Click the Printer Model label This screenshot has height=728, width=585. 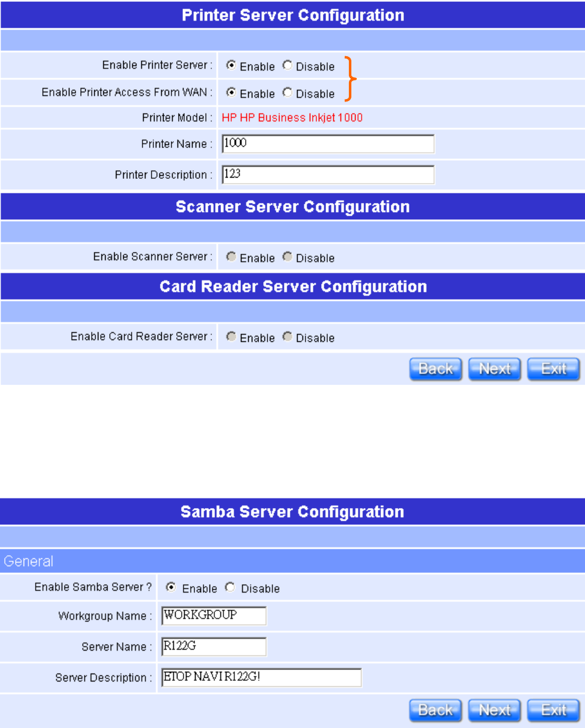tap(177, 117)
